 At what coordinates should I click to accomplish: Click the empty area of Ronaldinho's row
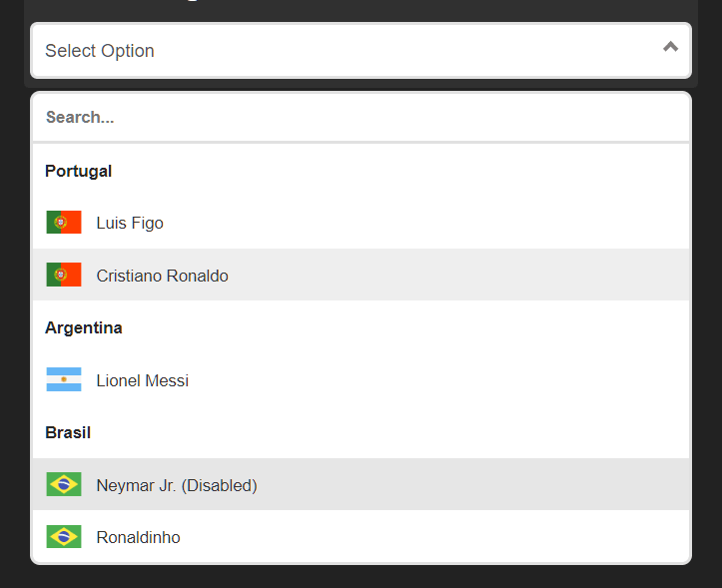click(x=449, y=537)
